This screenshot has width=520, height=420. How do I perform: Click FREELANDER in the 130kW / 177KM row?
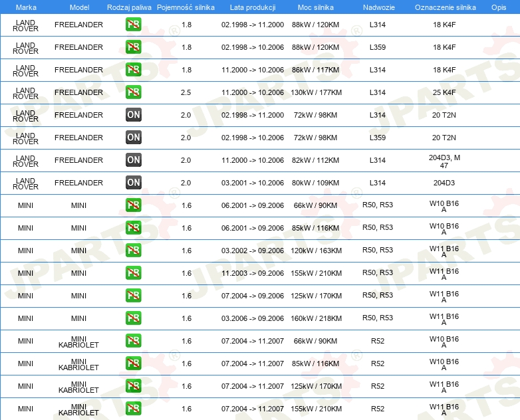[78, 92]
